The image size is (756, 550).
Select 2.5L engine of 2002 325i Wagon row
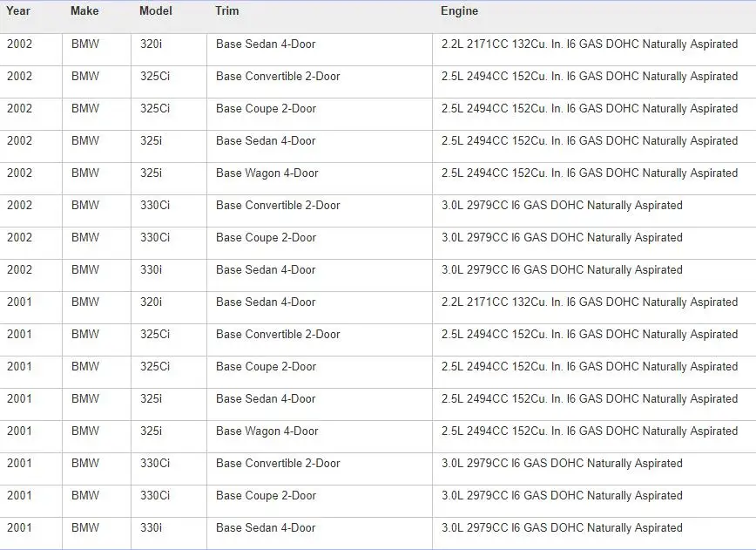click(x=590, y=173)
